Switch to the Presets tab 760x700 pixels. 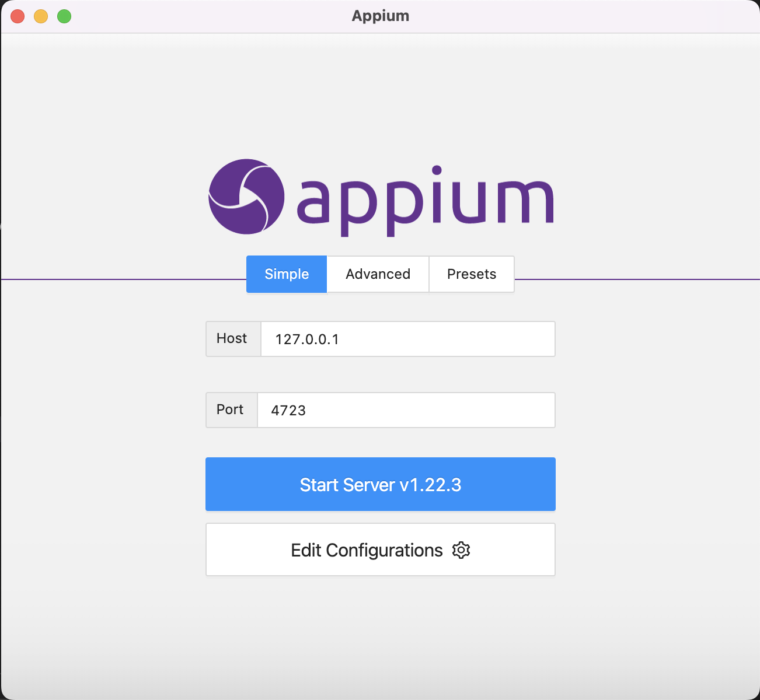(x=471, y=274)
